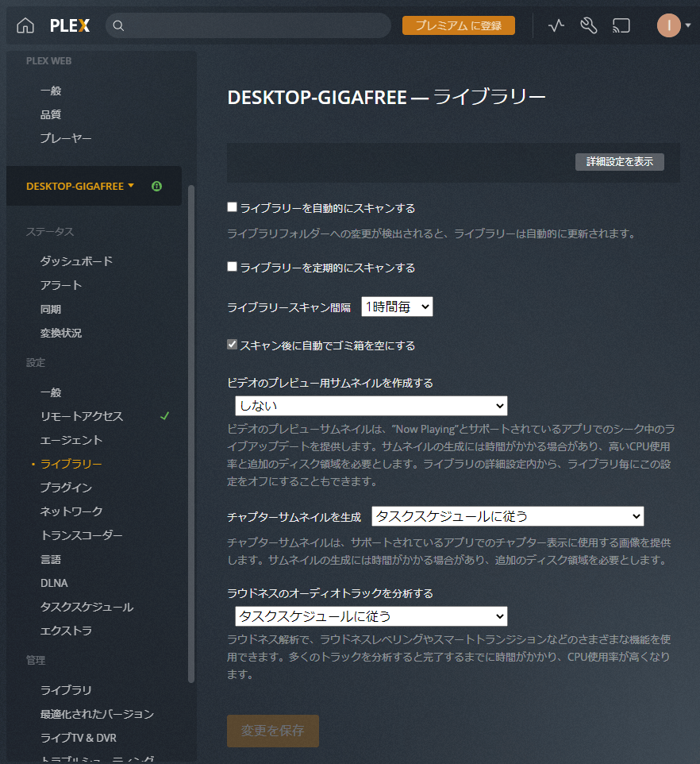Image resolution: width=700 pixels, height=764 pixels.
Task: Open Plex Web 一般 settings
Action: (51, 91)
